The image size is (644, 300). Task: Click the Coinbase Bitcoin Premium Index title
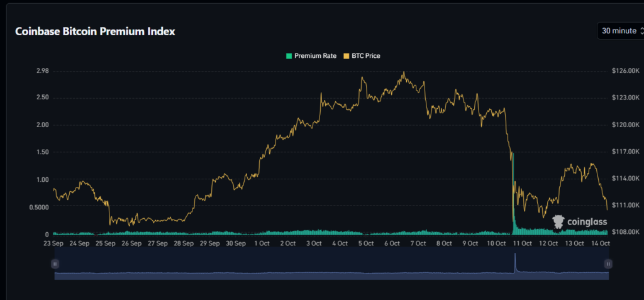(x=95, y=31)
